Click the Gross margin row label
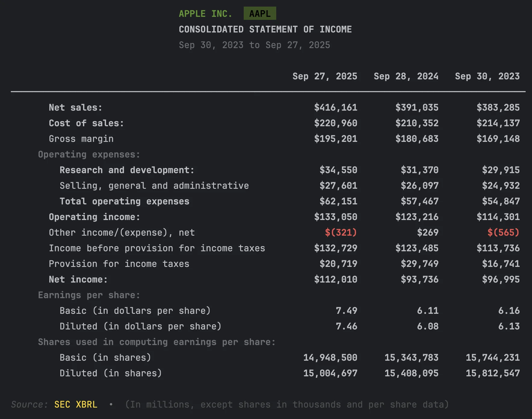This screenshot has height=419, width=532. [x=81, y=139]
